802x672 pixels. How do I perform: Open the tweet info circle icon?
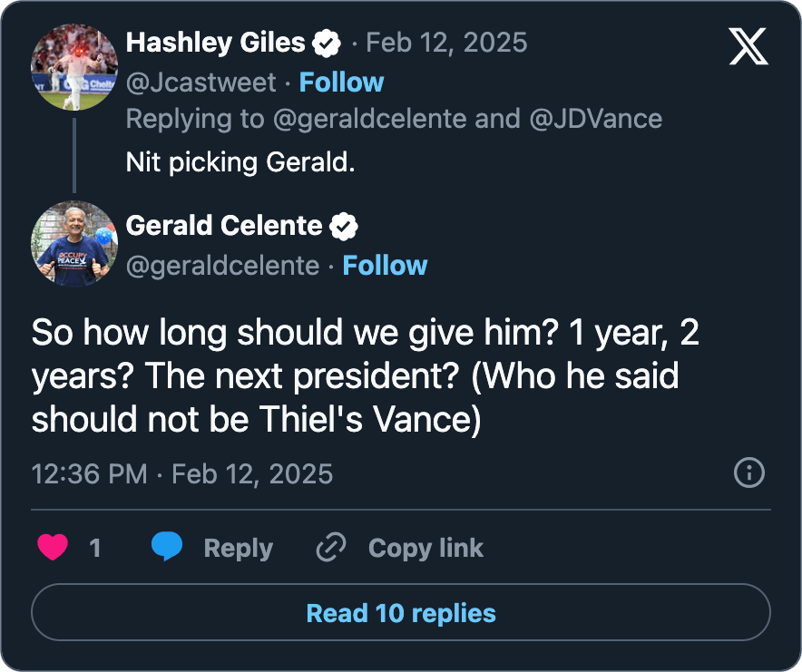pos(749,472)
